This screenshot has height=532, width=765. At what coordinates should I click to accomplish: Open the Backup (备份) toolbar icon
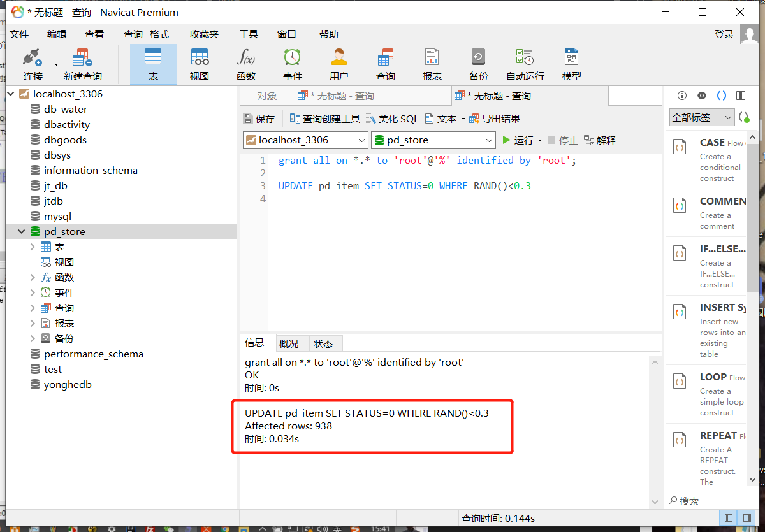[x=479, y=64]
